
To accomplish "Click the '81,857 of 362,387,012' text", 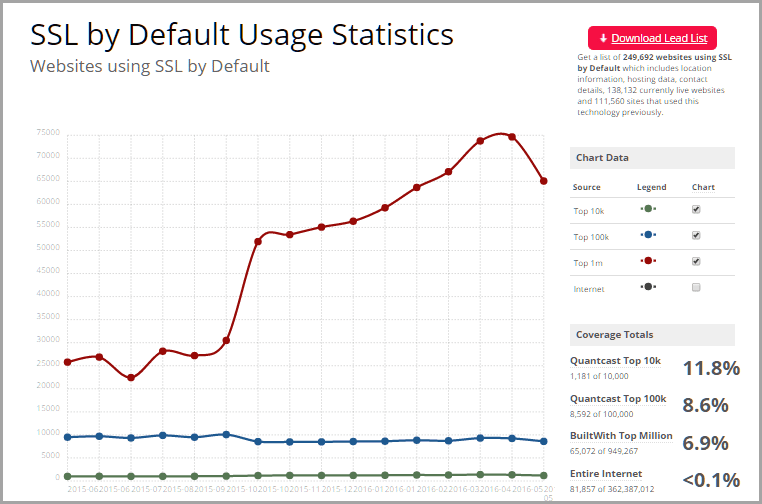I will 612,489.
